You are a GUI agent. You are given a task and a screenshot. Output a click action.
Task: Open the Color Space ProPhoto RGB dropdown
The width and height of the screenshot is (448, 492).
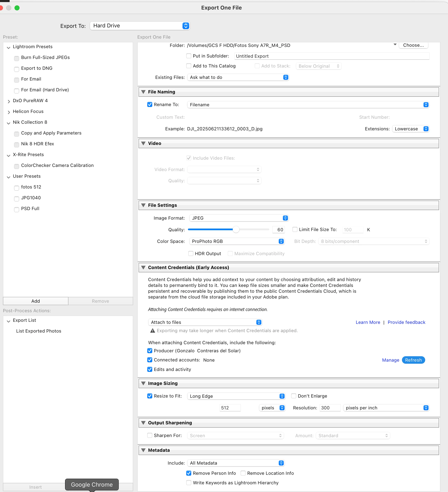pyautogui.click(x=237, y=241)
